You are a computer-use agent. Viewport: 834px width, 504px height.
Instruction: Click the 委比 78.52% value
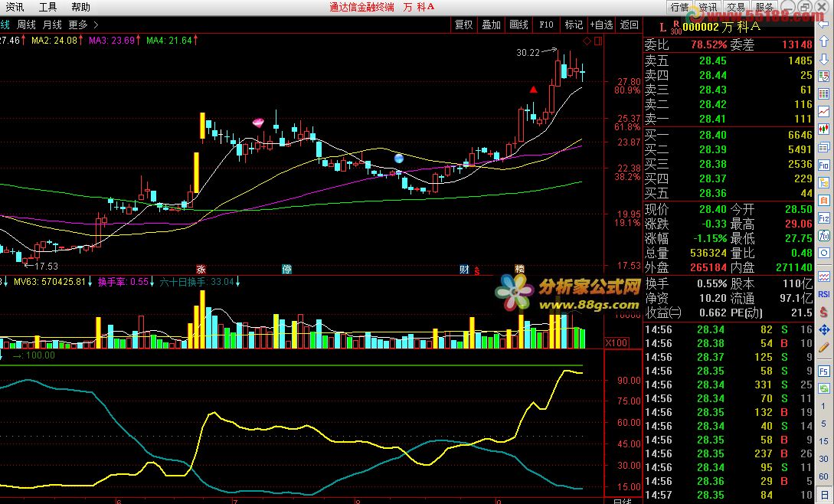coord(708,44)
